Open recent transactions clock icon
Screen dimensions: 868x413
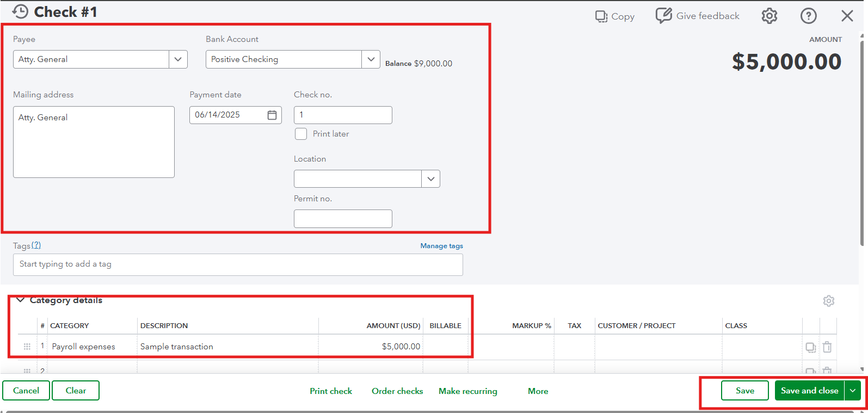coord(20,11)
